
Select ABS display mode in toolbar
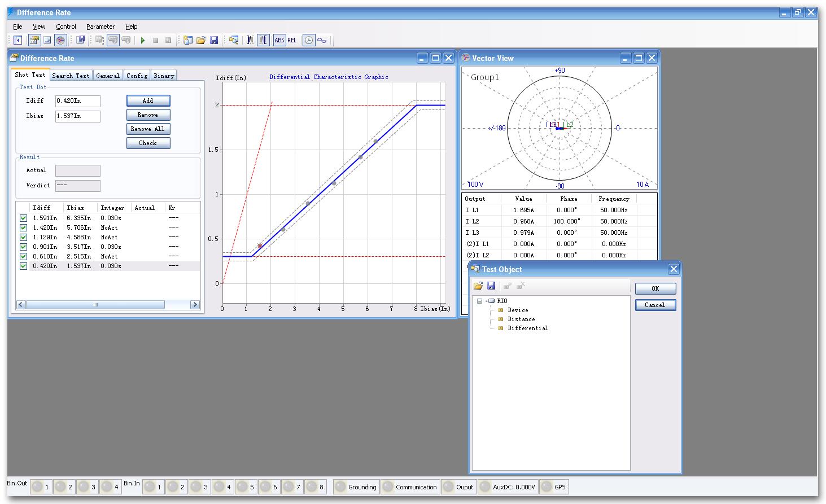tap(279, 40)
